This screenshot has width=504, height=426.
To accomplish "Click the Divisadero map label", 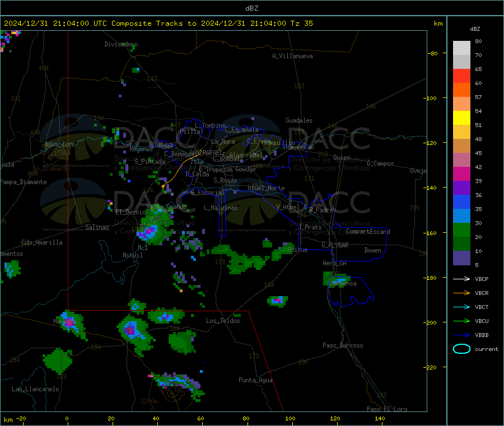I will [121, 44].
